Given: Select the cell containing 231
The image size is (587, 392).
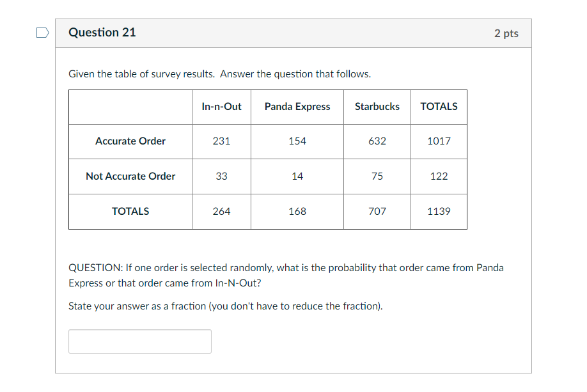Looking at the screenshot, I should (221, 141).
